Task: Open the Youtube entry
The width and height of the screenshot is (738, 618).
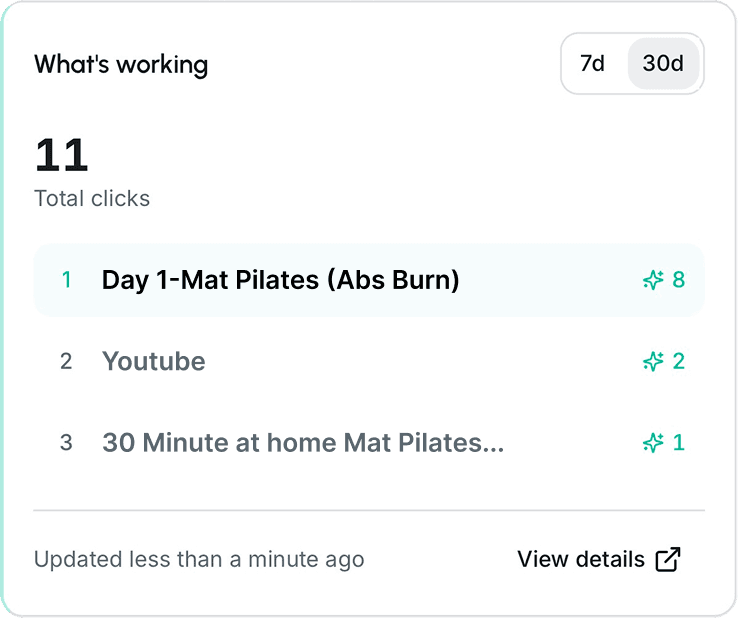Action: [154, 361]
